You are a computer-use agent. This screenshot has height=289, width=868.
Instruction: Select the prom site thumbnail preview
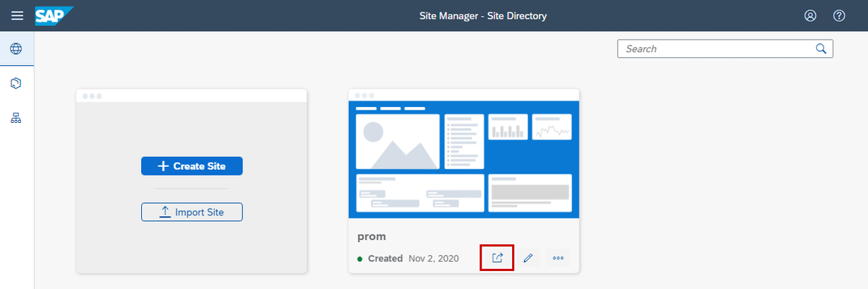click(464, 158)
